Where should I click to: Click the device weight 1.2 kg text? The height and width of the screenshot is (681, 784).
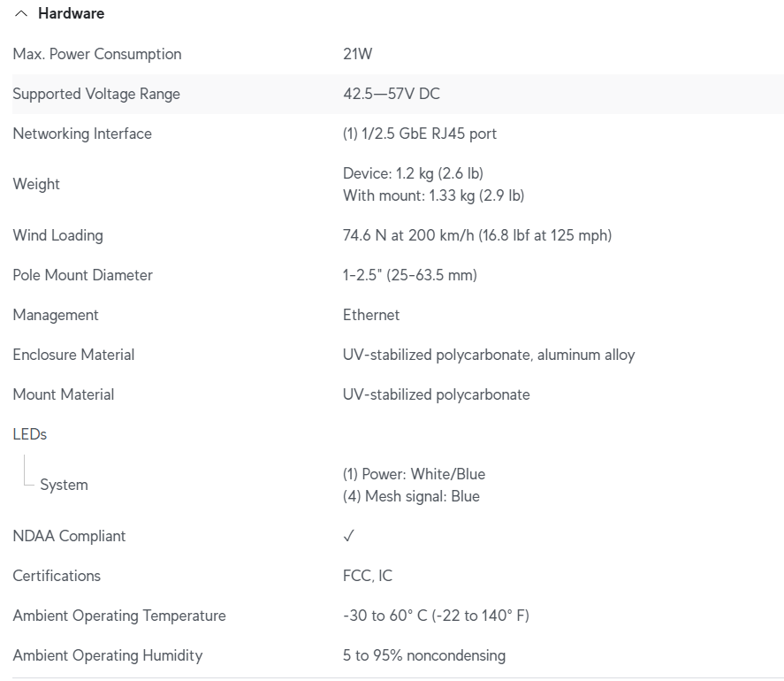click(x=413, y=173)
